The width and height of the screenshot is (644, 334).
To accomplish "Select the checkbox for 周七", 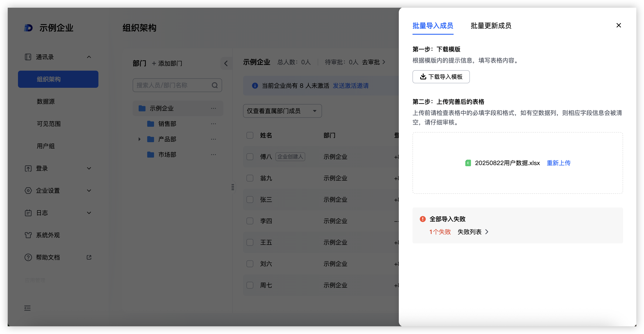I will [x=250, y=285].
